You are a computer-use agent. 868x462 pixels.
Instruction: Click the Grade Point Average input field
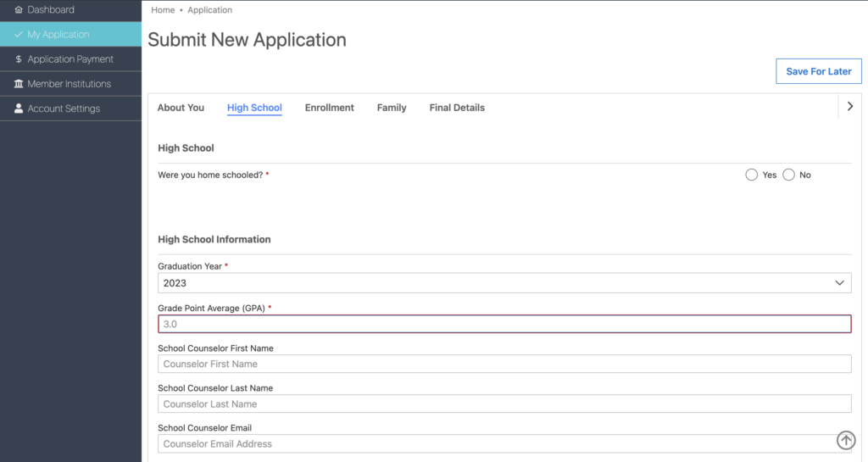pyautogui.click(x=504, y=324)
